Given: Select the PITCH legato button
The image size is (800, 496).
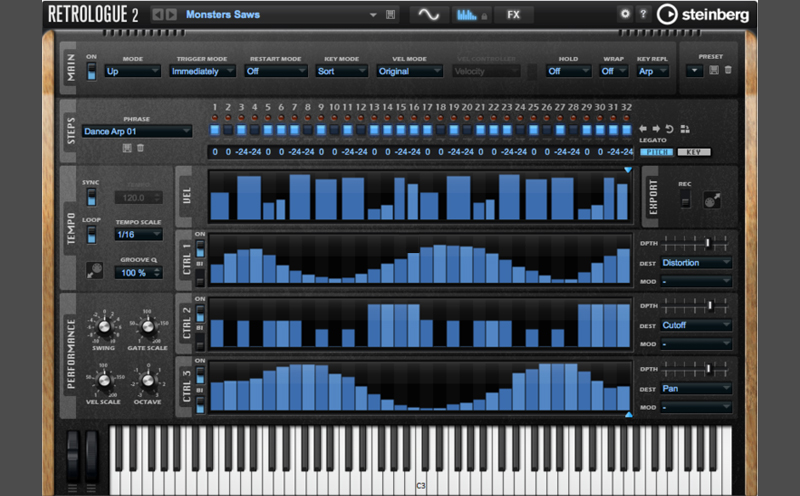Looking at the screenshot, I should coord(655,152).
